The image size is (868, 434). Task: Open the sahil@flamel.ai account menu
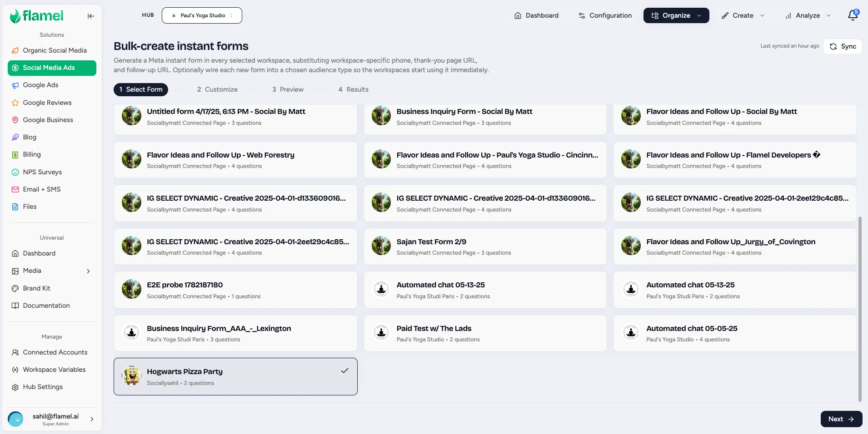pyautogui.click(x=52, y=419)
